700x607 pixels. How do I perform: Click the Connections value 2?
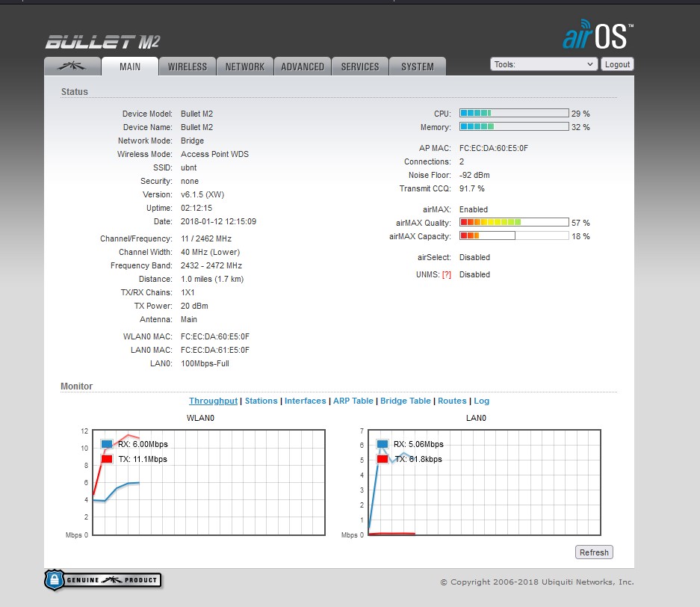(462, 161)
